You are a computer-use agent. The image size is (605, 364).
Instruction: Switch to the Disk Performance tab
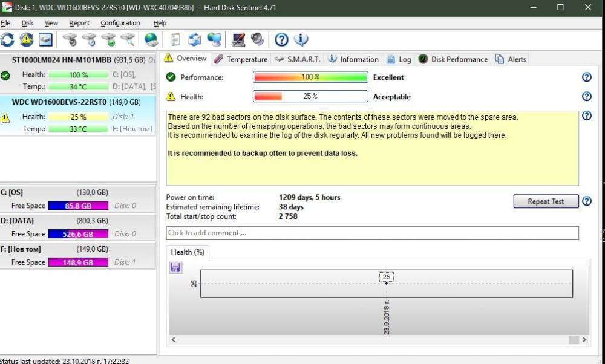(x=453, y=59)
